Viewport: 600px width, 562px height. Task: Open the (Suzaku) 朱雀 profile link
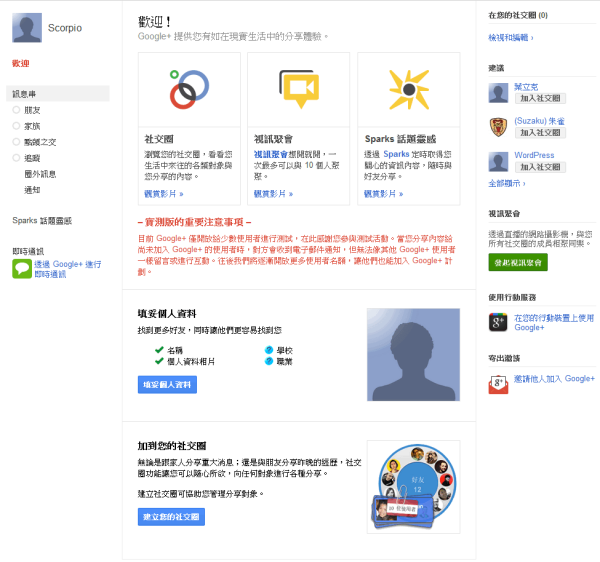tap(539, 121)
